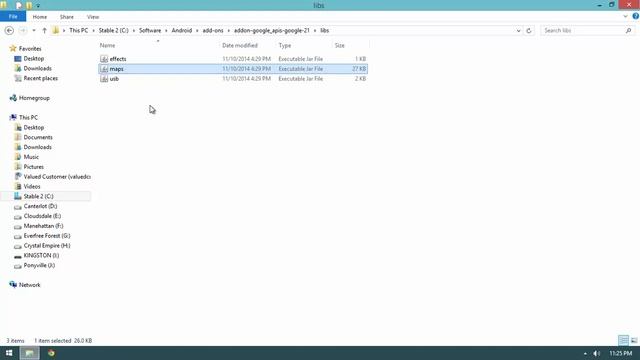Open Network in navigation pane
640x360 pixels.
tap(29, 285)
